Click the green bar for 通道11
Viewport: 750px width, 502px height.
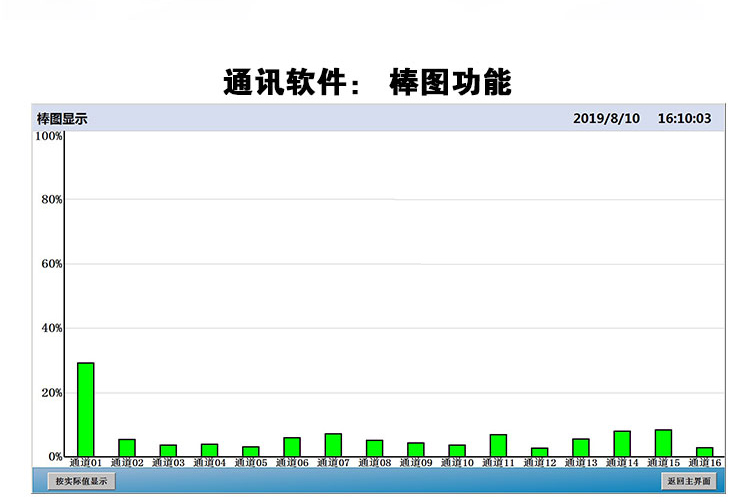498,446
